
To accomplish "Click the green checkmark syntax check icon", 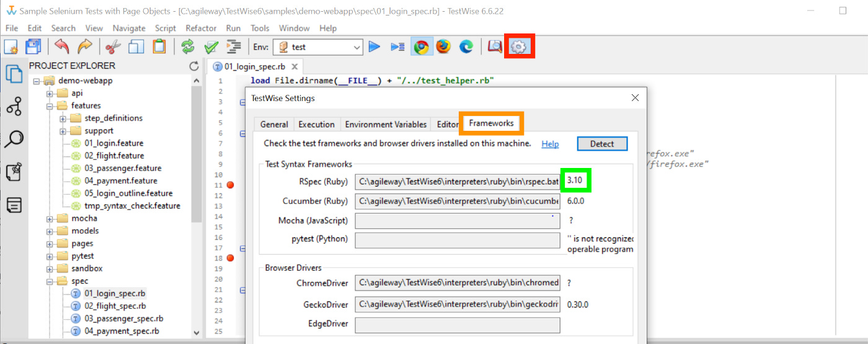I will (211, 46).
